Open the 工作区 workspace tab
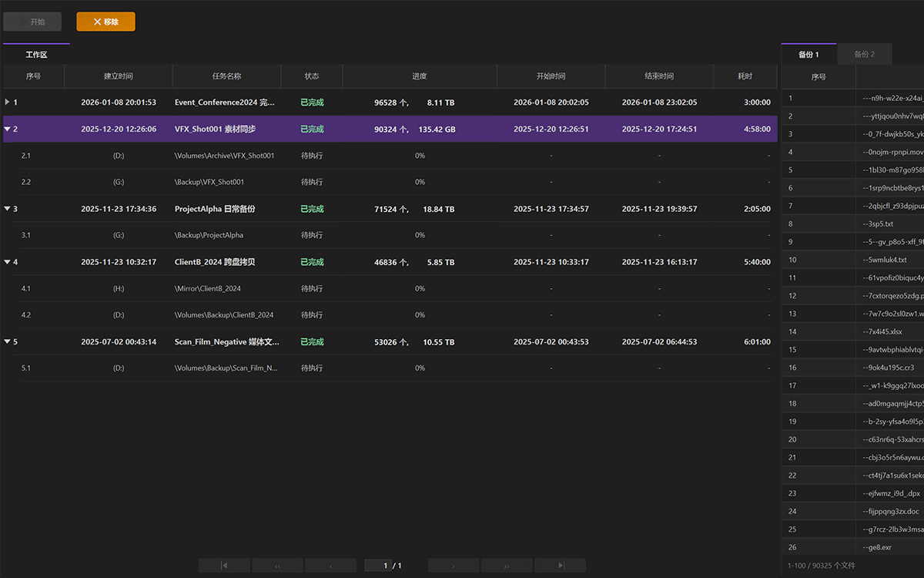 pyautogui.click(x=36, y=54)
